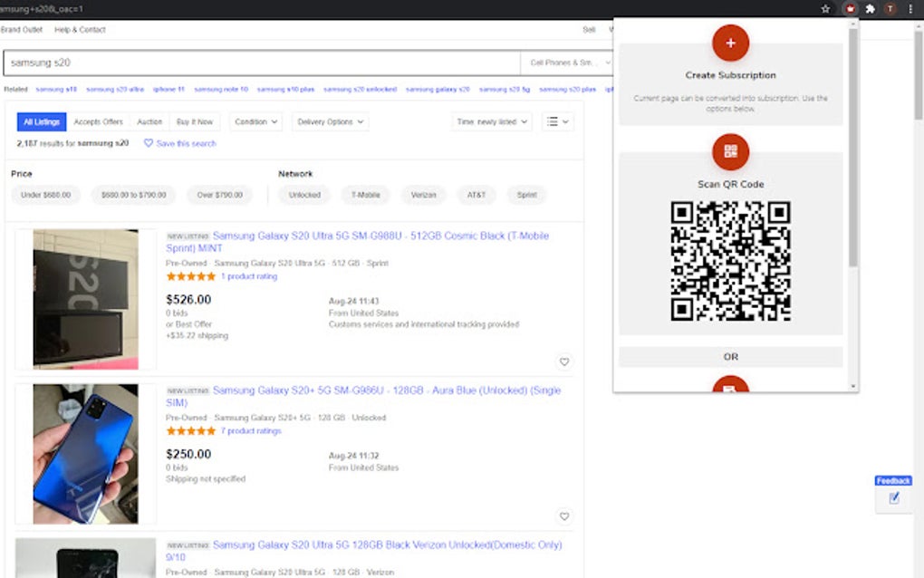Click the popup scrollbar down arrow
The height and width of the screenshot is (578, 924).
click(852, 387)
